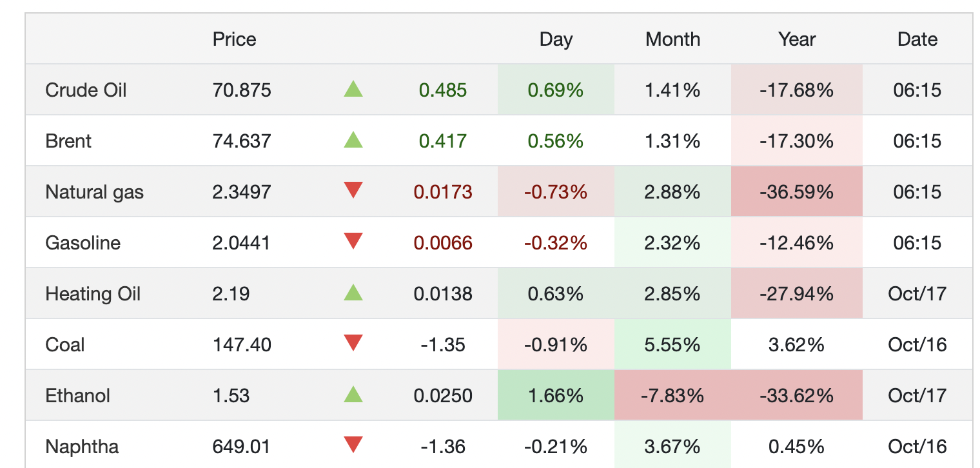Click Natural gas year change -36.59%
This screenshot has width=980, height=468.
click(x=797, y=191)
